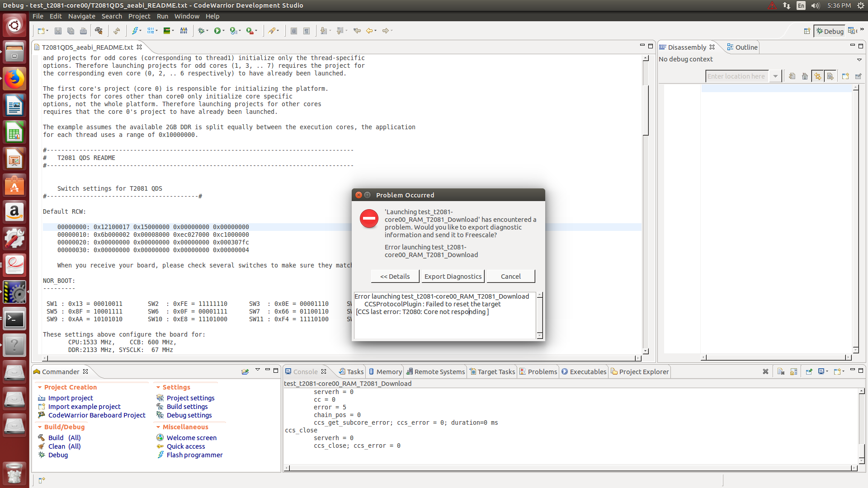Open Disassembly view menu triangle
The height and width of the screenshot is (488, 868).
tap(859, 60)
